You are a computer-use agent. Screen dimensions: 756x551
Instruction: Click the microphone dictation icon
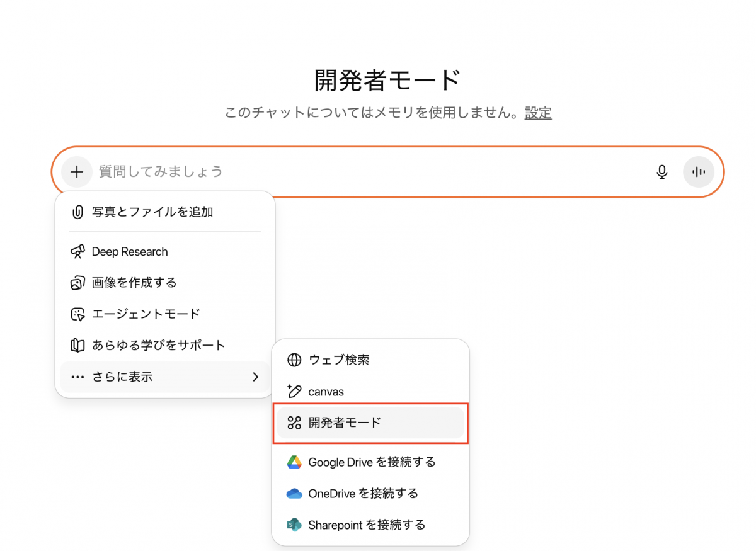(661, 172)
